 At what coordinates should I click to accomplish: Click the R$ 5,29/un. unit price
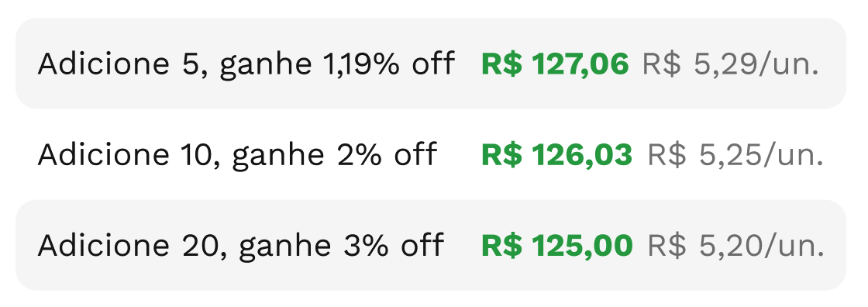pos(730,65)
